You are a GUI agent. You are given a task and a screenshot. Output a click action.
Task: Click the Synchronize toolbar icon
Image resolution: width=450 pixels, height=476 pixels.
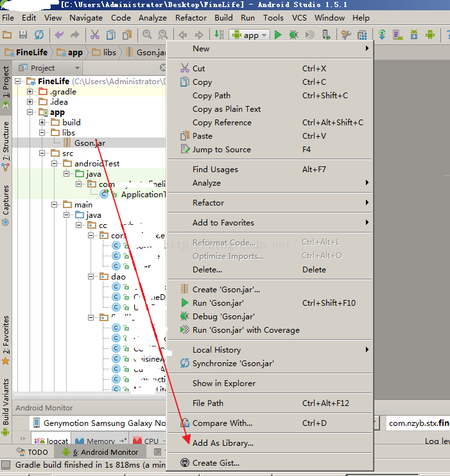pos(39,35)
